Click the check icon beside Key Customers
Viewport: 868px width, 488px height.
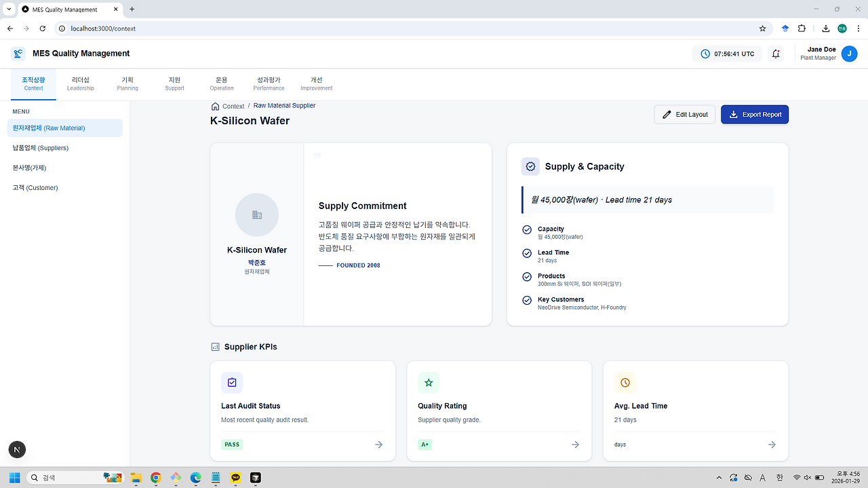527,300
